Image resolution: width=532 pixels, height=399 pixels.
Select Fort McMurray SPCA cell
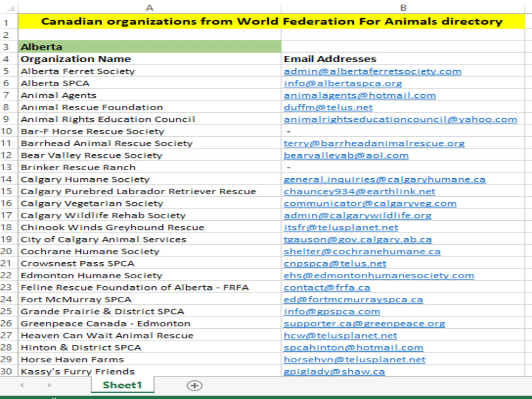(149, 300)
